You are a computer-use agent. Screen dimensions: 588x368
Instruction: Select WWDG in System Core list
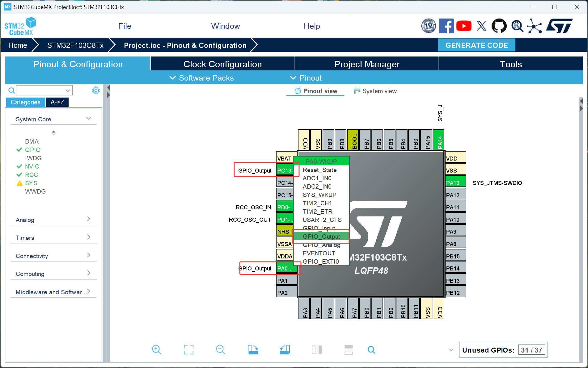tap(35, 191)
